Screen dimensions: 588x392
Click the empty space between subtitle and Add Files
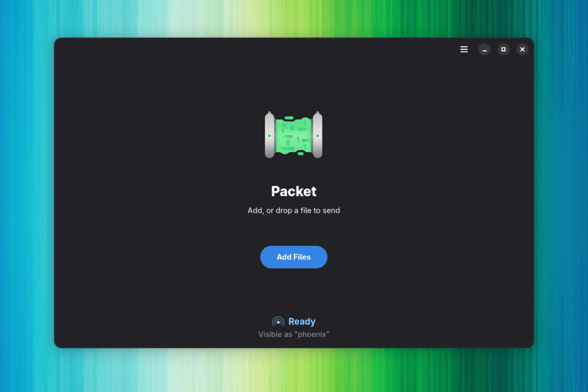[294, 230]
